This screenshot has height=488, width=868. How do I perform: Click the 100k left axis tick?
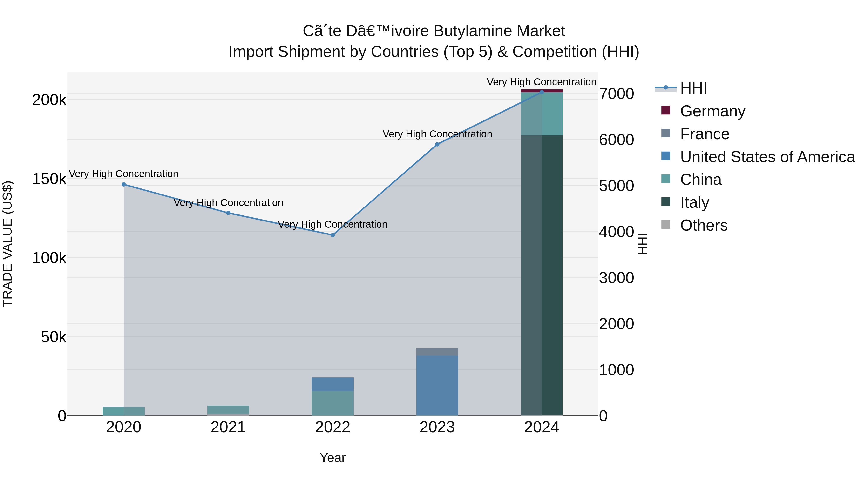pyautogui.click(x=49, y=258)
